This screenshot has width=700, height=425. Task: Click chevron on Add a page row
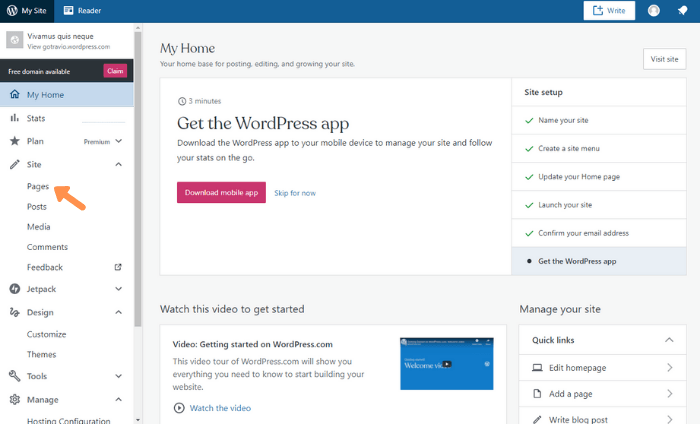click(x=670, y=393)
